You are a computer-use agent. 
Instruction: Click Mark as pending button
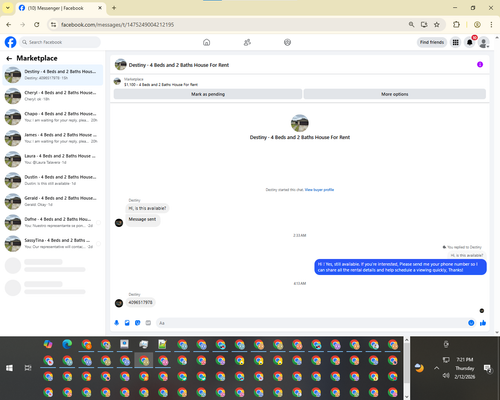(208, 94)
